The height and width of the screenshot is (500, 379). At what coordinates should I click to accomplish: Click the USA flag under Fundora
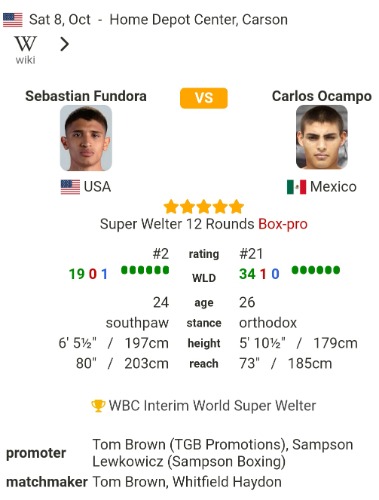click(70, 187)
